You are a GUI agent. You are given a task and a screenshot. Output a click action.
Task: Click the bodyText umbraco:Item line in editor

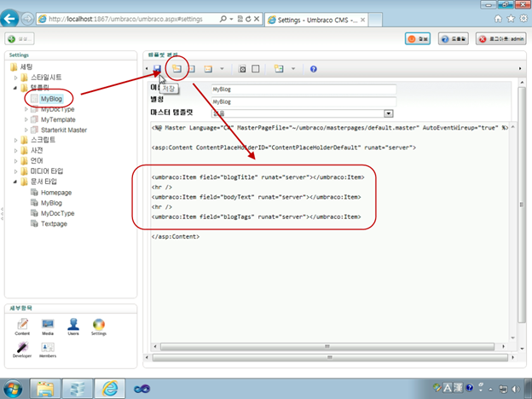click(256, 197)
